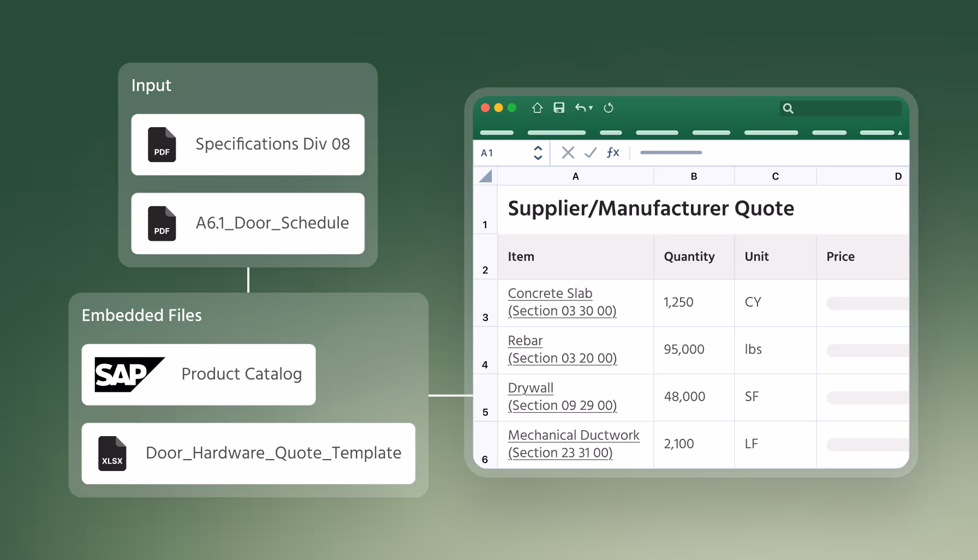Confirm entry with the checkmark icon
This screenshot has width=978, height=560.
(x=591, y=152)
